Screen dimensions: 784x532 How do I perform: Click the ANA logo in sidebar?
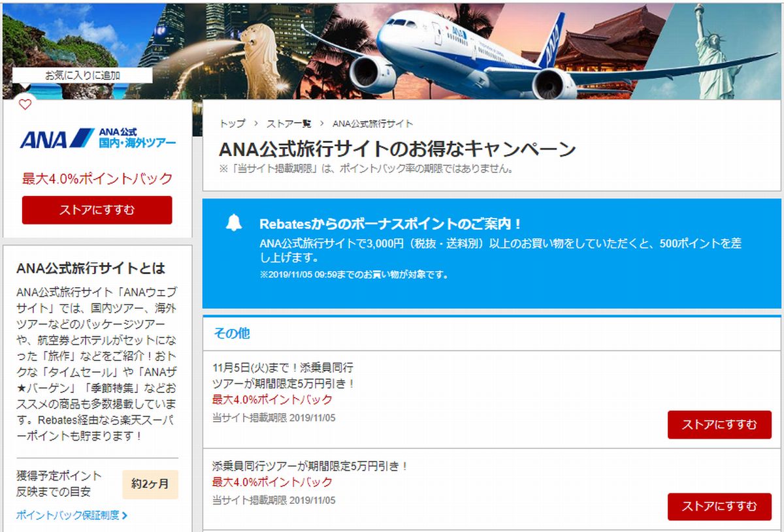[97, 138]
